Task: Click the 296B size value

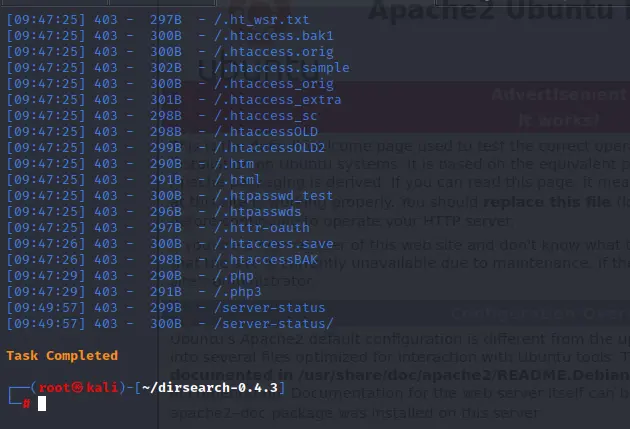Action: pos(166,212)
